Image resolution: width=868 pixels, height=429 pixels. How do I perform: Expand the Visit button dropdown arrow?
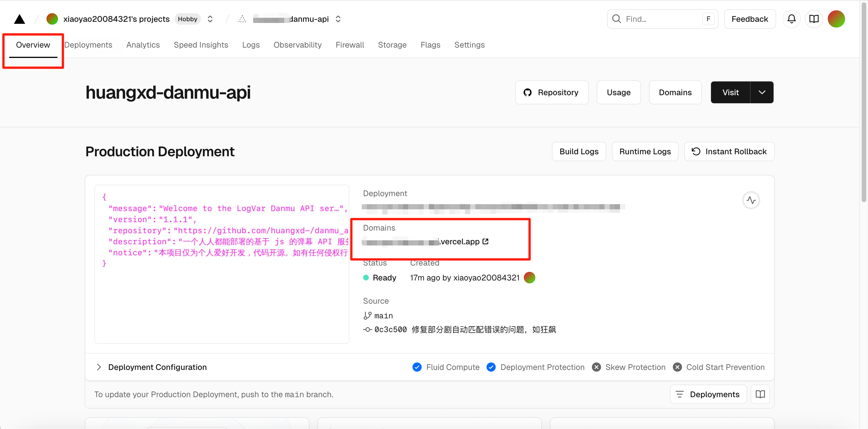[762, 92]
